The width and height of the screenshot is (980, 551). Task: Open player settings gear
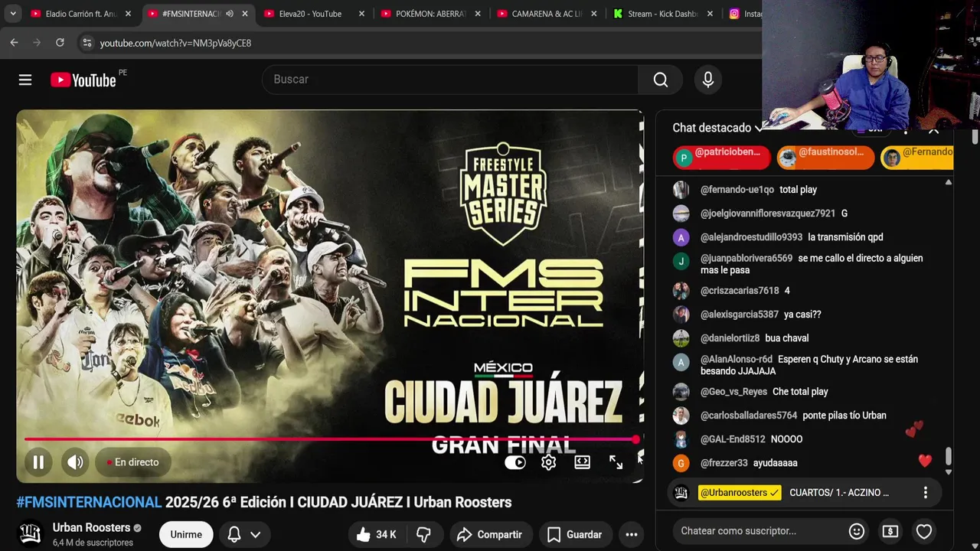point(548,462)
